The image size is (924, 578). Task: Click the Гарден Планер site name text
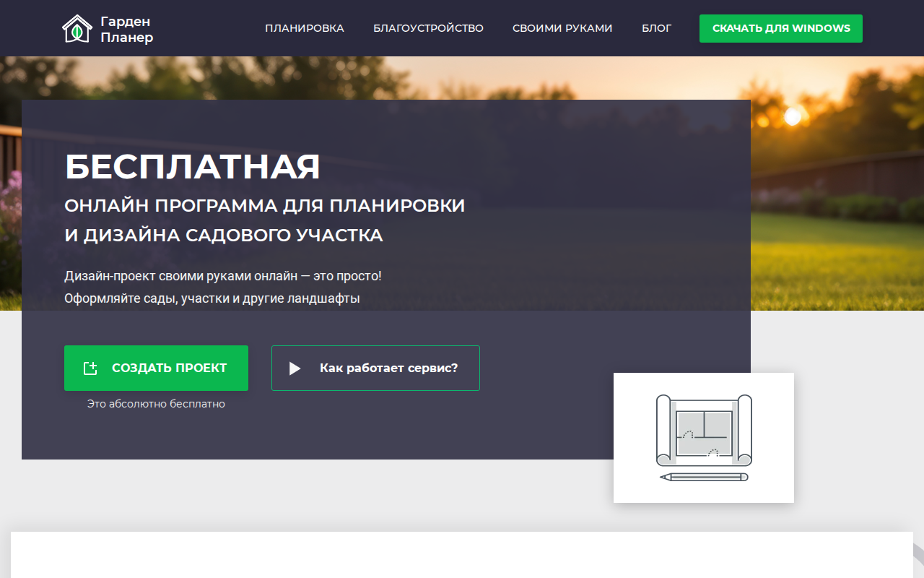pos(127,30)
